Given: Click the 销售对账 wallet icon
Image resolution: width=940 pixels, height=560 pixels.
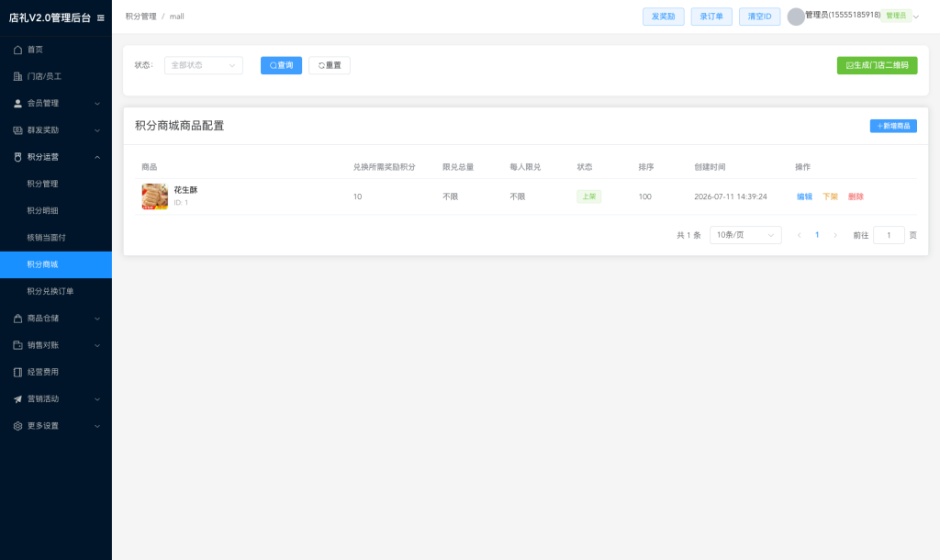Looking at the screenshot, I should click(x=18, y=345).
